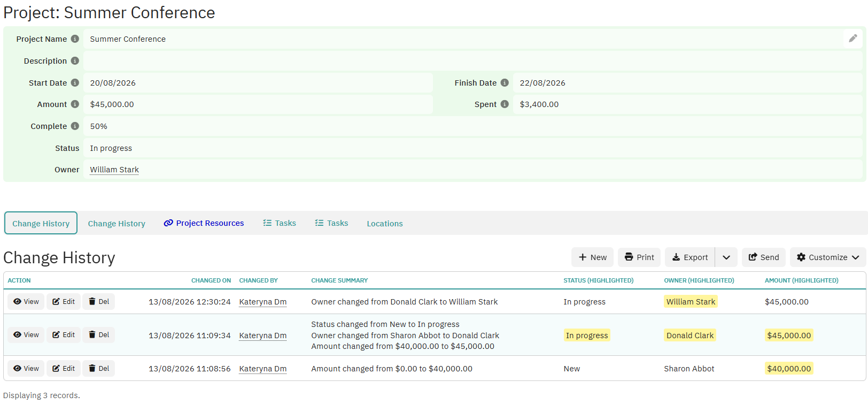Viewport: 868px width, 404px height.
Task: View the 11:08:56 change record
Action: (x=26, y=369)
